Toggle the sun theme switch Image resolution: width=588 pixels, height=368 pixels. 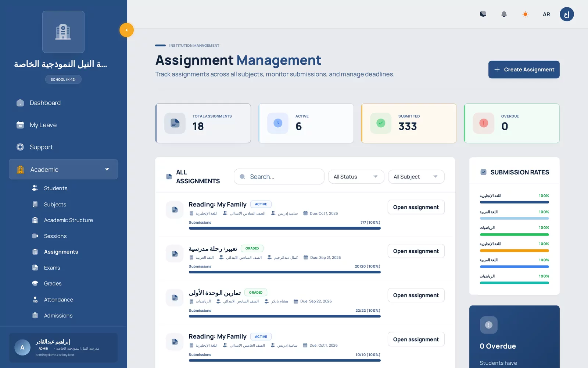point(525,14)
